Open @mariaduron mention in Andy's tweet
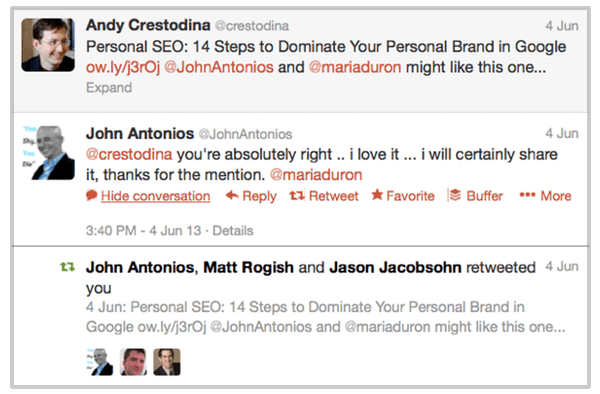 (x=355, y=67)
